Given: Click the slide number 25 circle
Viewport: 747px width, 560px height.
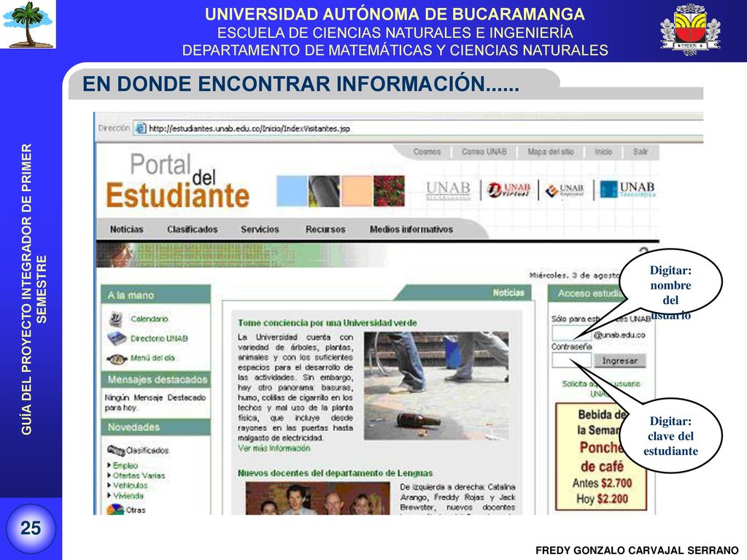Looking at the screenshot, I should click(31, 529).
